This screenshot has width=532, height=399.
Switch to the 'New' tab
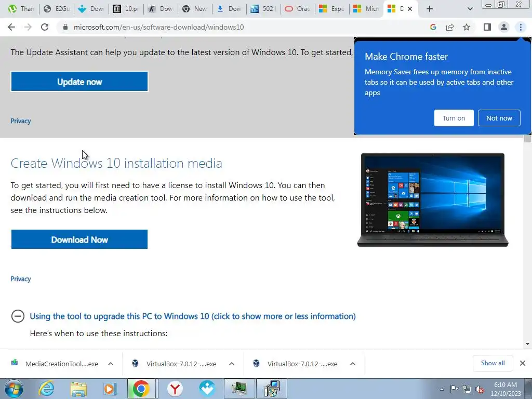[195, 9]
